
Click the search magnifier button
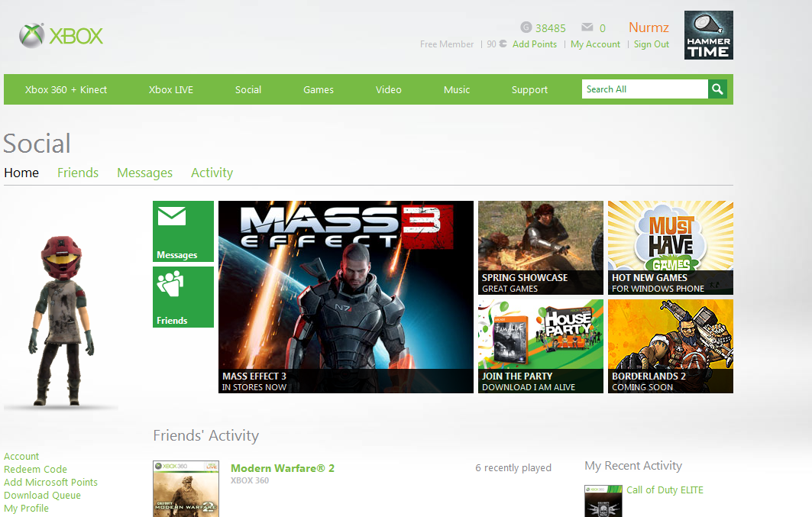pyautogui.click(x=717, y=89)
